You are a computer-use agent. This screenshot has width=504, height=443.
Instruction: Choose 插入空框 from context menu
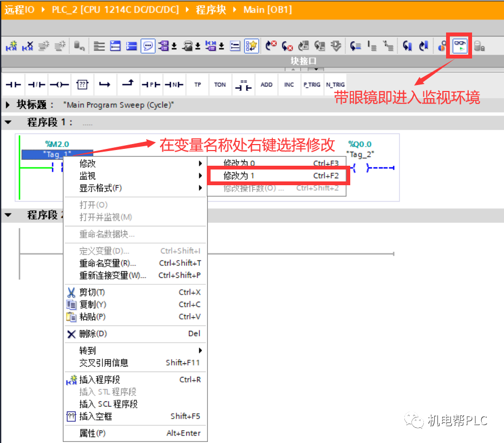tap(135, 416)
